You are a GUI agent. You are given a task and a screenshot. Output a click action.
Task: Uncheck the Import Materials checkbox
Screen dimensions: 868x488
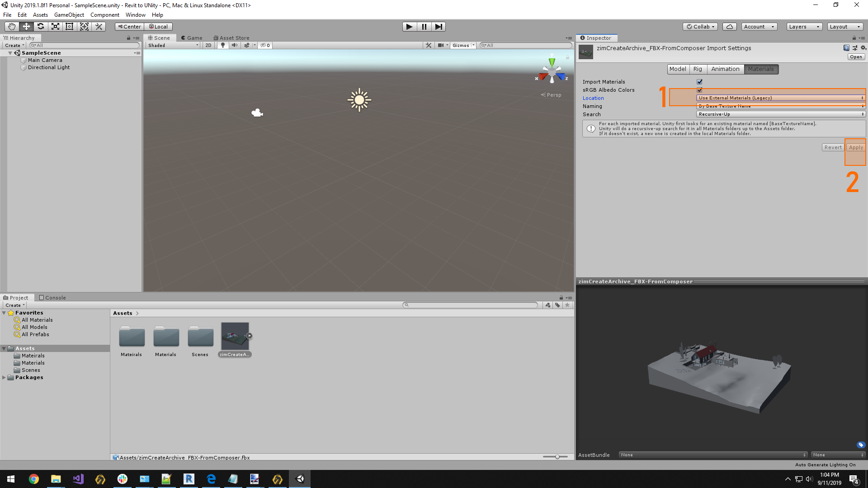click(699, 82)
